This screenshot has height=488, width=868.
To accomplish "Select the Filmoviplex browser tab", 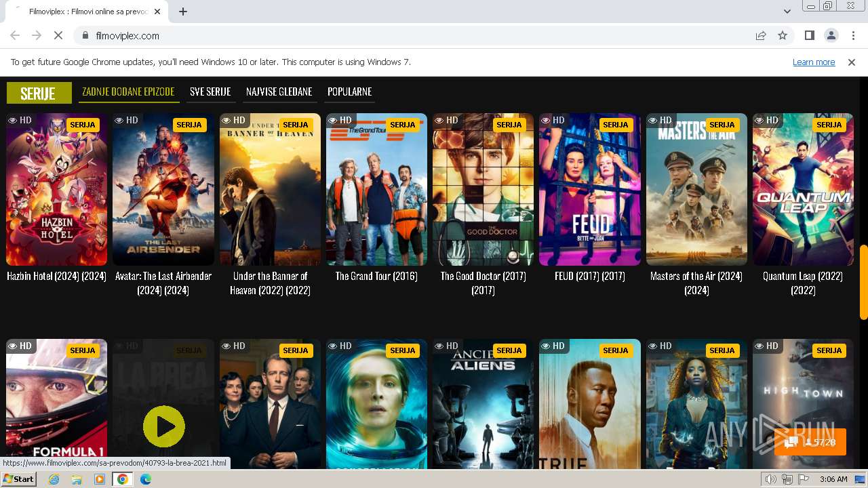I will click(88, 12).
